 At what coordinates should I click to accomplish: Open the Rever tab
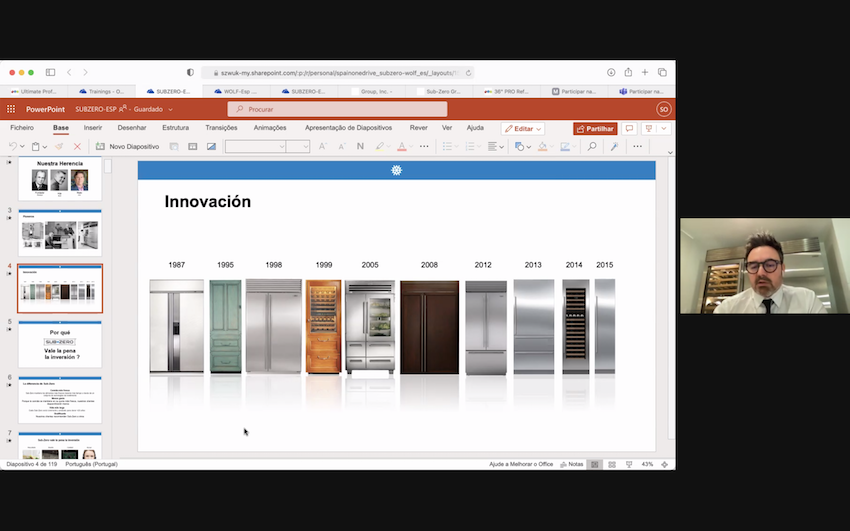(418, 128)
